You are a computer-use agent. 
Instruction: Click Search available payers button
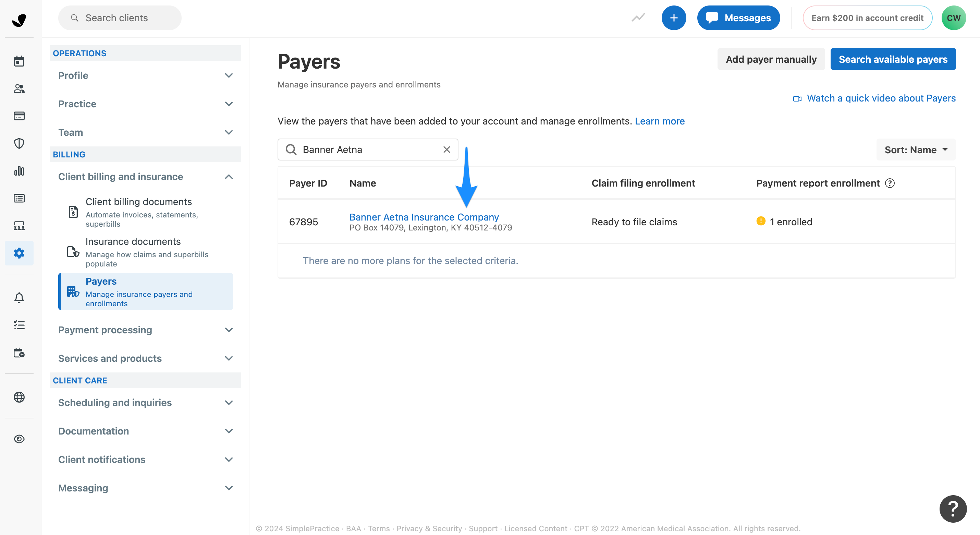click(x=893, y=59)
